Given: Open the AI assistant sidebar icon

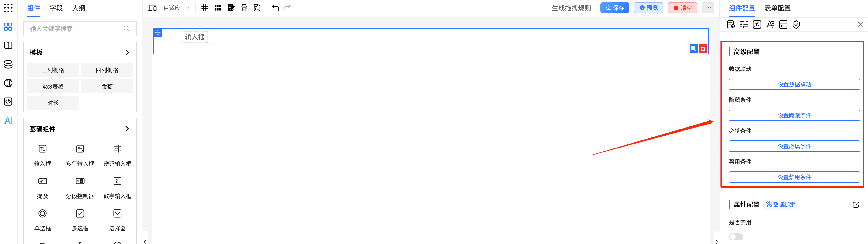Looking at the screenshot, I should (x=8, y=120).
